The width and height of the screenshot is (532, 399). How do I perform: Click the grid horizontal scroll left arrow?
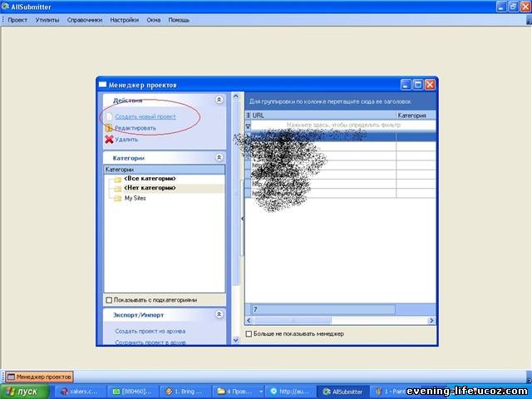point(249,321)
